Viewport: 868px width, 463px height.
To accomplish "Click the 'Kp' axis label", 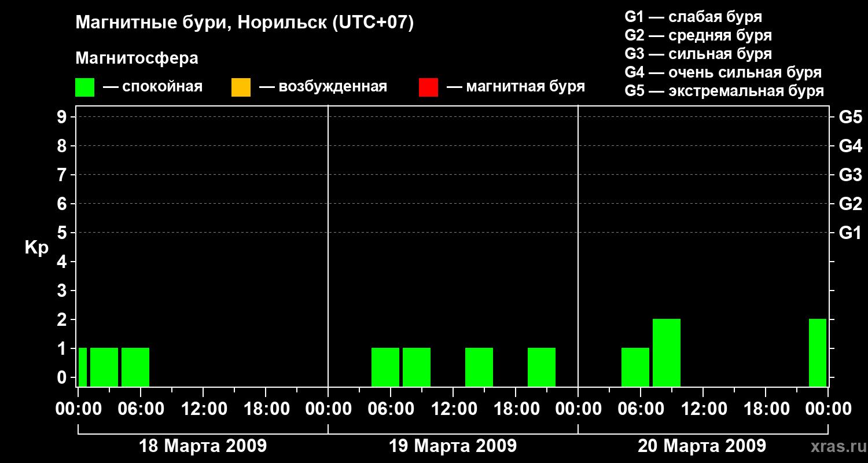I will tap(36, 248).
